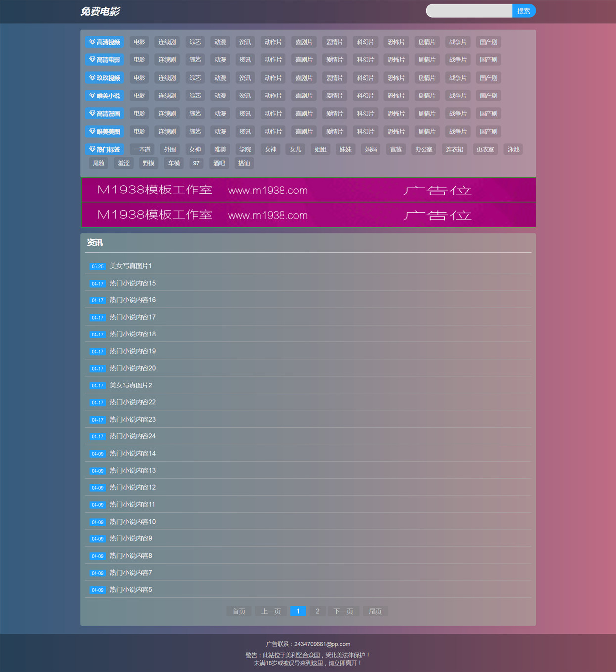The height and width of the screenshot is (672, 616).
Task: Click the 免费电影 site logo
Action: 100,11
